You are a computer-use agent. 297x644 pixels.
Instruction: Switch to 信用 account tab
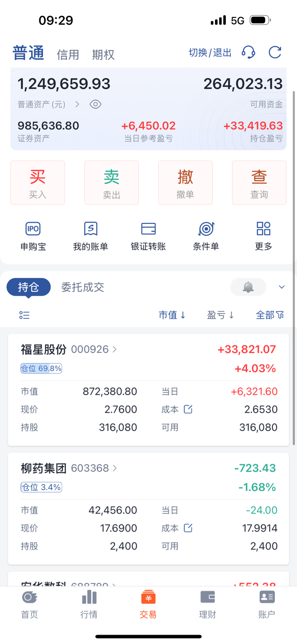[68, 55]
